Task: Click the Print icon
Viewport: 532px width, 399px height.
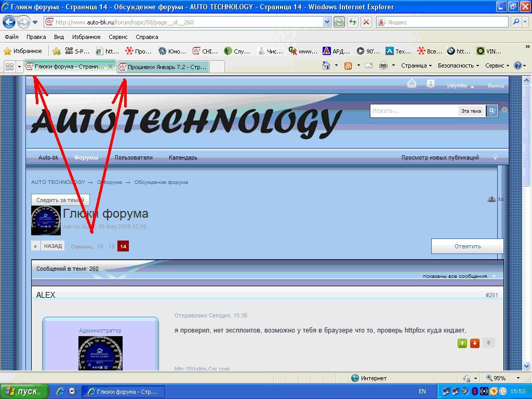Action: 383,65
